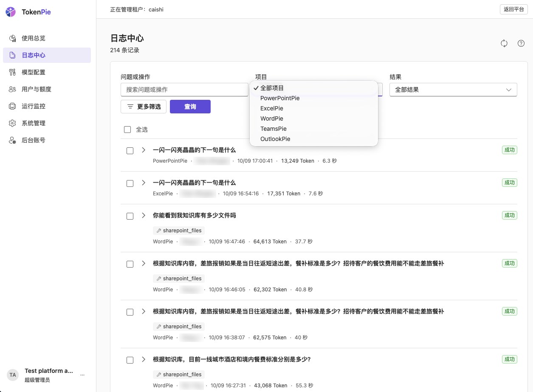Viewport: 533px width, 392px height.
Task: Go to 模型配置 page
Action: pos(47,72)
